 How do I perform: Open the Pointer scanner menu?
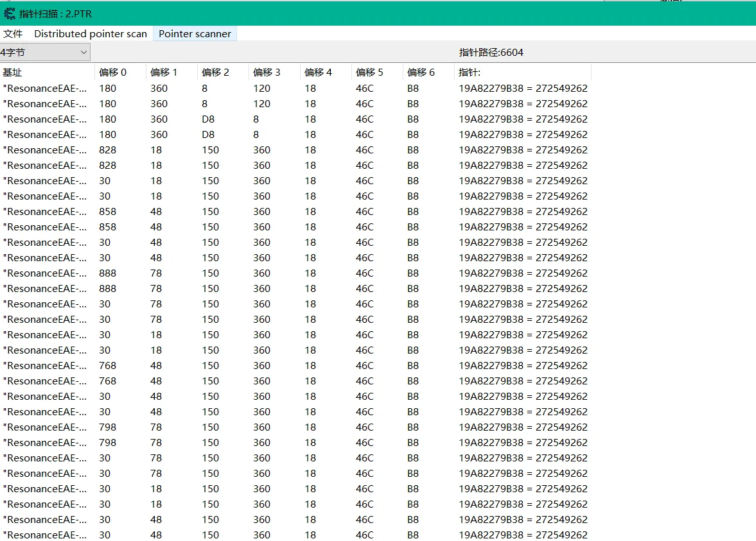pos(195,34)
